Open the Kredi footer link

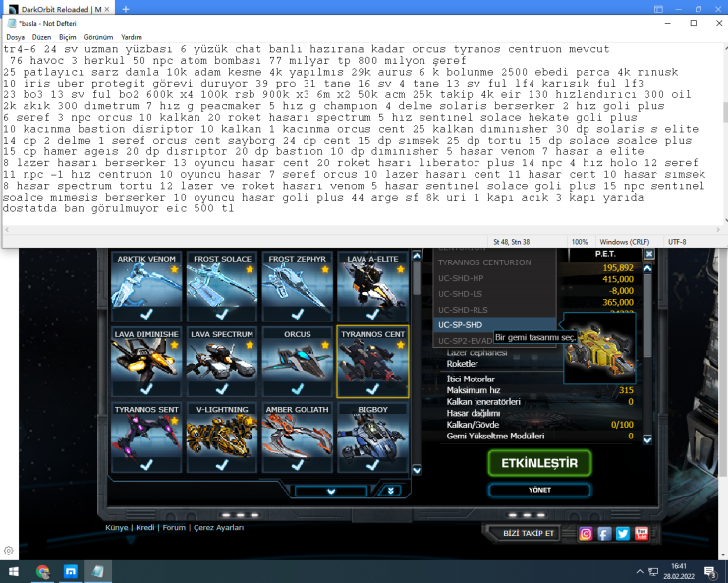click(x=145, y=528)
